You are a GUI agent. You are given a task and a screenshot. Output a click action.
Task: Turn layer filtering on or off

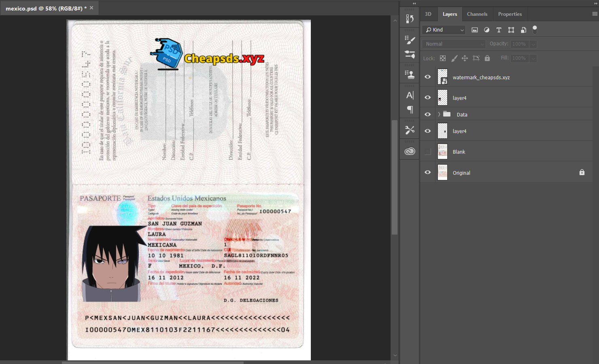click(x=535, y=30)
